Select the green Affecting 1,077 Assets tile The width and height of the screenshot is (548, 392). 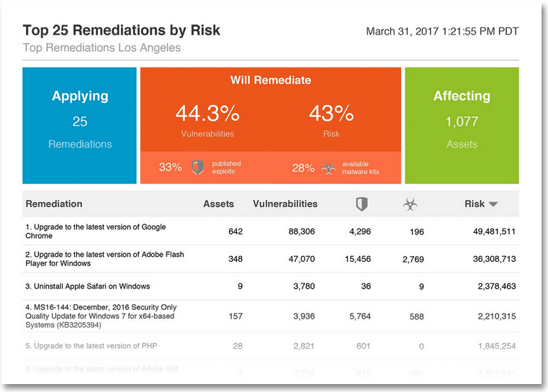tap(462, 126)
